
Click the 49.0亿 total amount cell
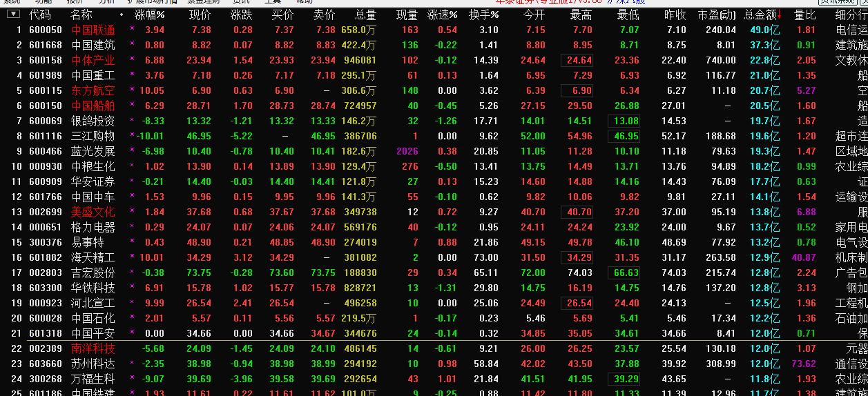pyautogui.click(x=764, y=30)
